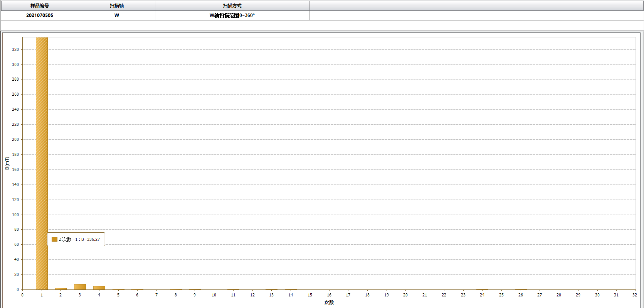Click the 样品编号 column header
The width and height of the screenshot is (644, 308).
pos(39,6)
